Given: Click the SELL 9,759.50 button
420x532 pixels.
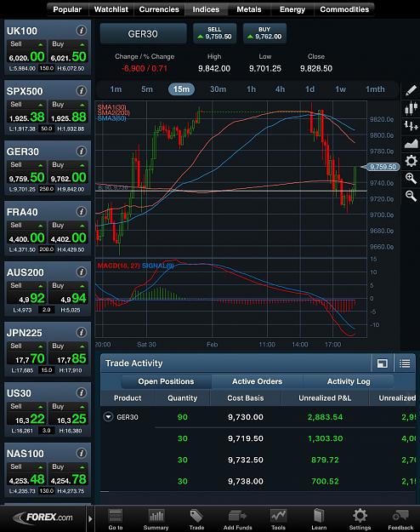Looking at the screenshot, I should click(214, 33).
